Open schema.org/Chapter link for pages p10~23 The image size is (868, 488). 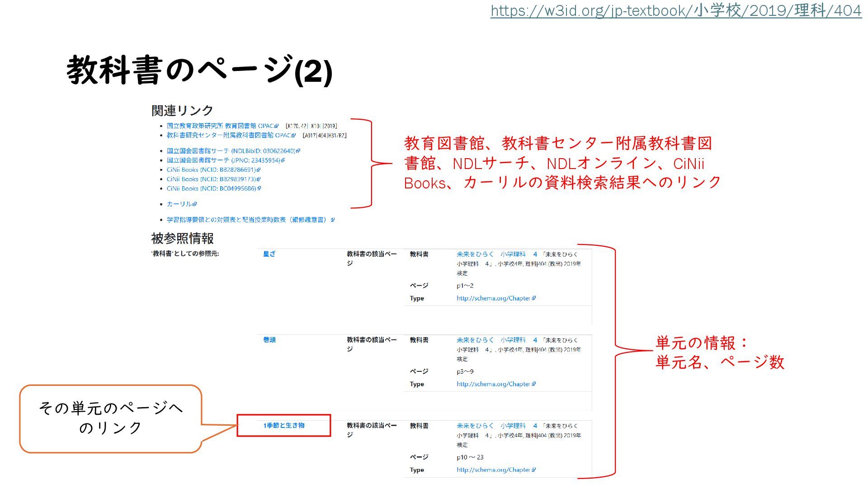point(493,470)
